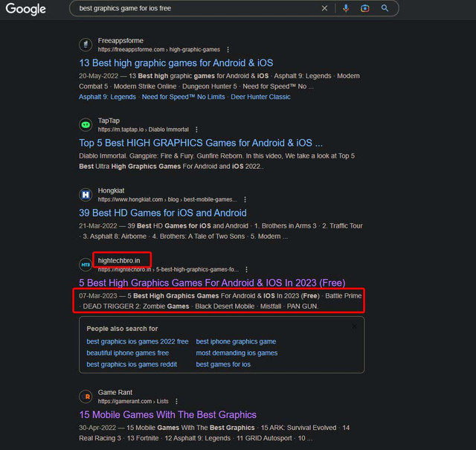The image size is (476, 450).
Task: Click the Freeappsforme site name
Action: 120,41
